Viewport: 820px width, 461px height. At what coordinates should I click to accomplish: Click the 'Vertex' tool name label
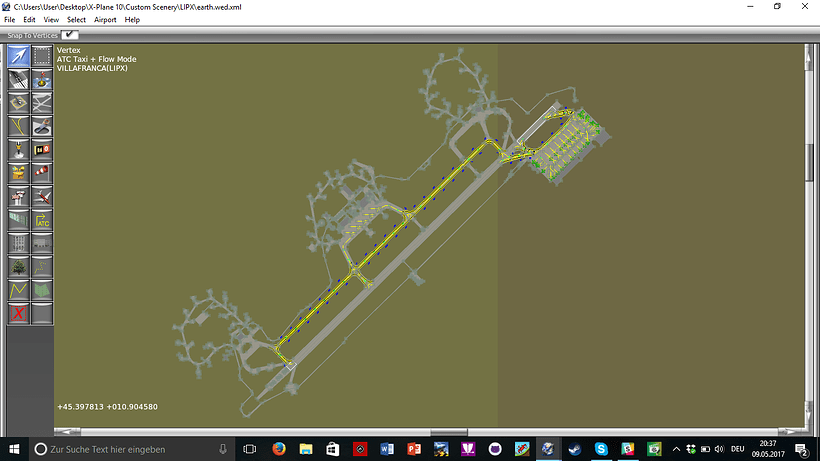pyautogui.click(x=69, y=50)
